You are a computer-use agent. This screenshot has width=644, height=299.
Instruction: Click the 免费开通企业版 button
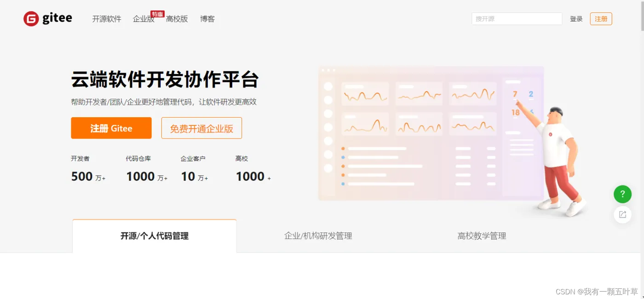[201, 128]
